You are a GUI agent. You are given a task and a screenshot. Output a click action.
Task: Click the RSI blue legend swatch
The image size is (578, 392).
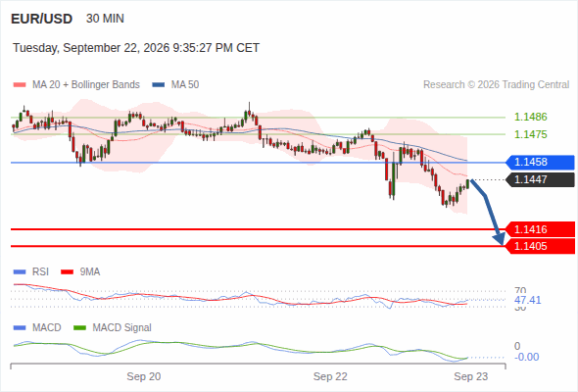point(20,272)
